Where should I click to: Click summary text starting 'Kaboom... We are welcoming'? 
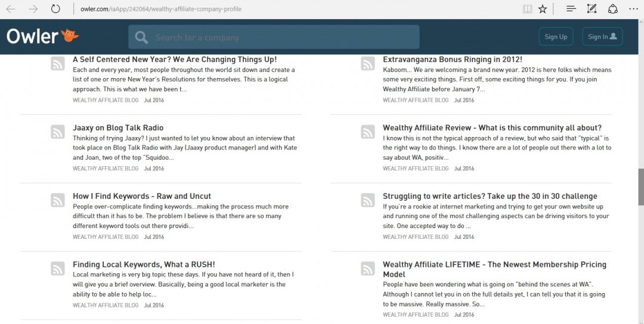point(497,79)
